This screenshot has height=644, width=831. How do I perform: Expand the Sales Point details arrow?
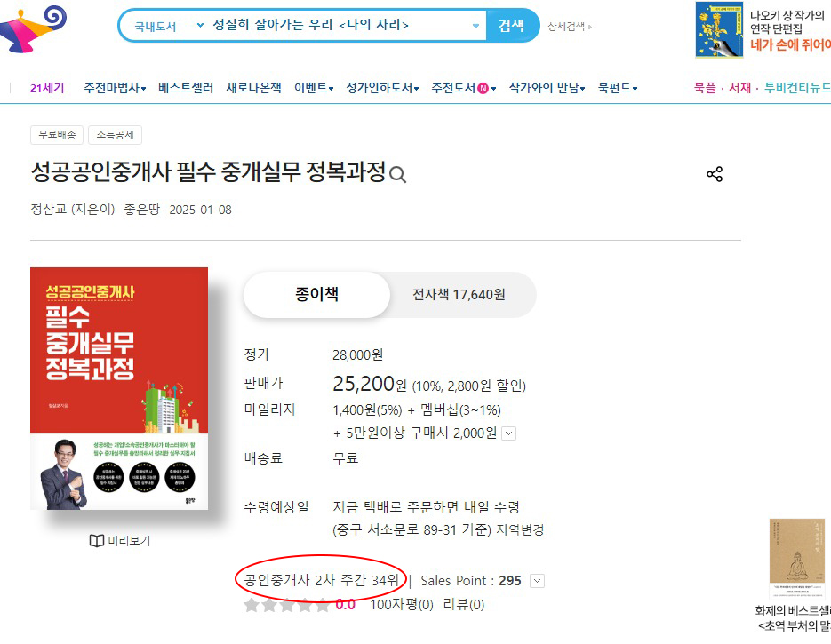(537, 581)
